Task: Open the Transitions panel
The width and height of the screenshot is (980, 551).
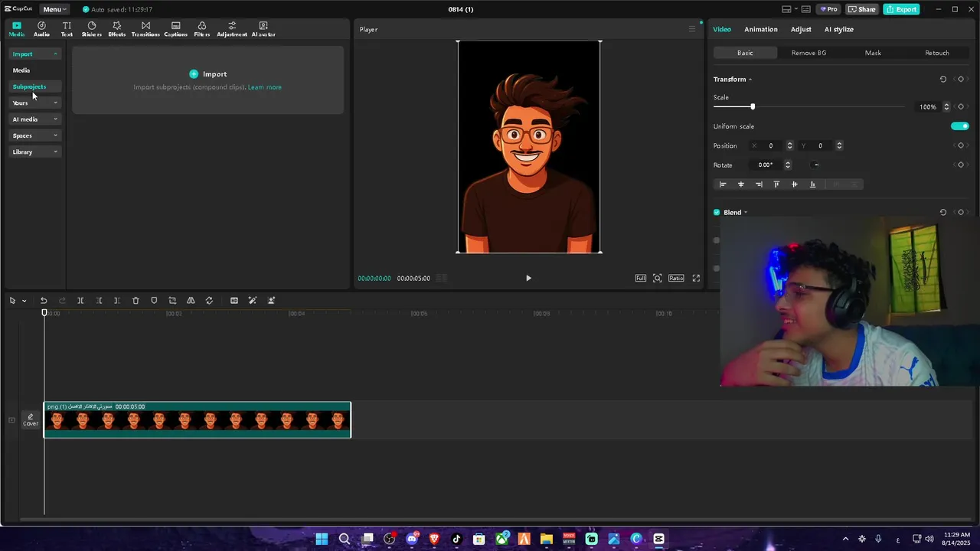Action: pyautogui.click(x=145, y=29)
